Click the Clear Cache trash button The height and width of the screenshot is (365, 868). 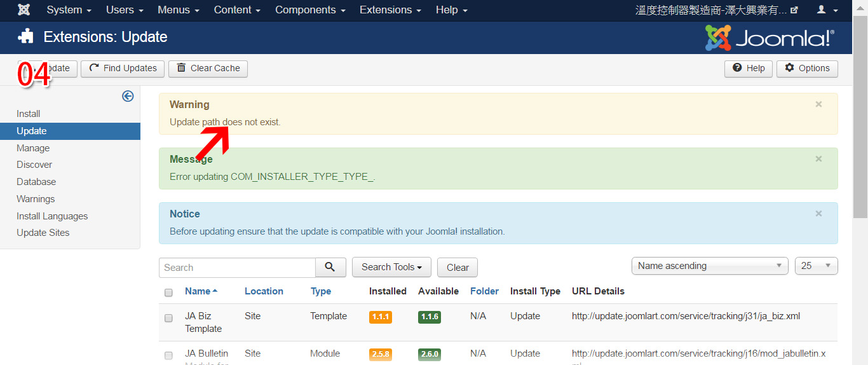click(208, 69)
